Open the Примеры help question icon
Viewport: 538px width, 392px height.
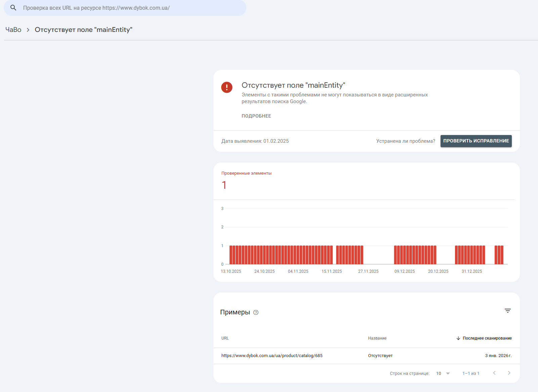pyautogui.click(x=256, y=312)
